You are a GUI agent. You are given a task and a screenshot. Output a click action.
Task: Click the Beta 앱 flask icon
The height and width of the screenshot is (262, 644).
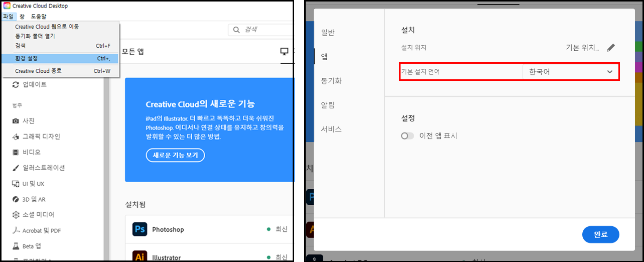pos(16,246)
